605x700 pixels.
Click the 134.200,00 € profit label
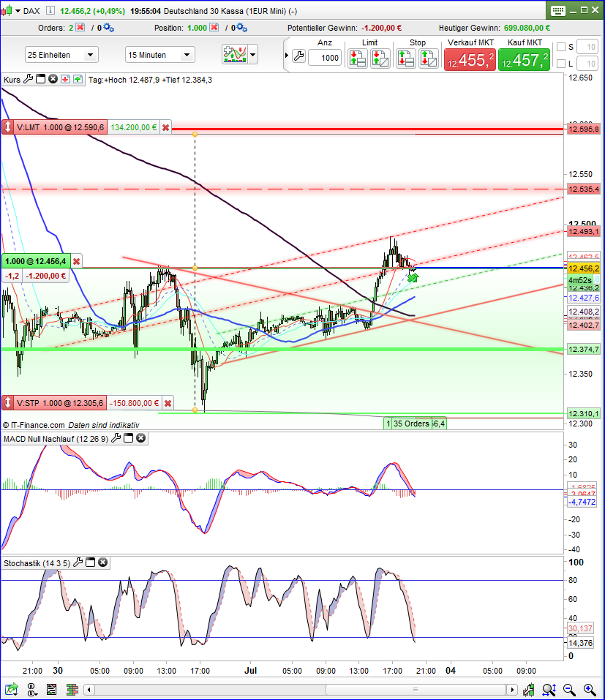(133, 127)
